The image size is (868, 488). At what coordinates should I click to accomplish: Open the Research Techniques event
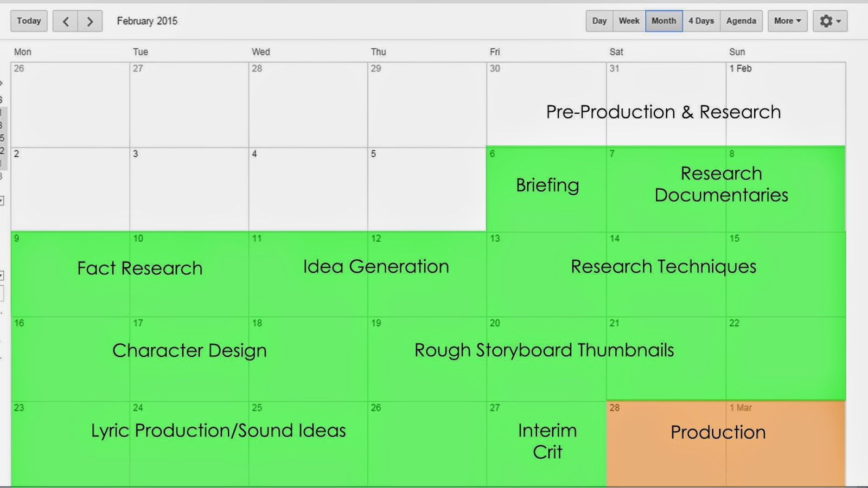[663, 267]
